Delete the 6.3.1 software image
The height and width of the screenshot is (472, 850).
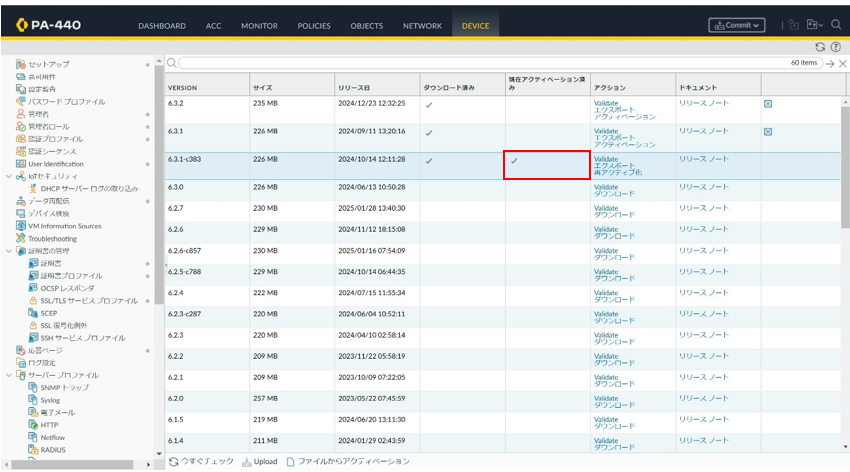[768, 132]
